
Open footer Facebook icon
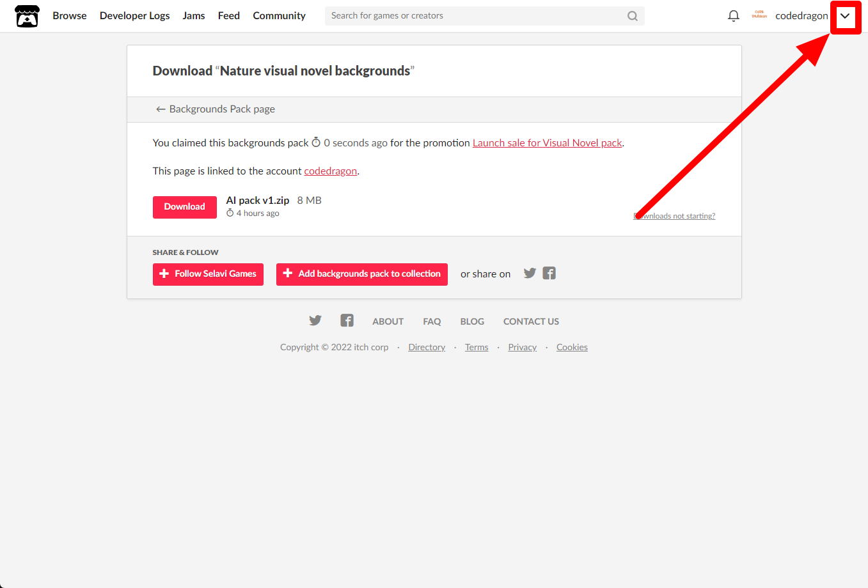[x=347, y=320]
